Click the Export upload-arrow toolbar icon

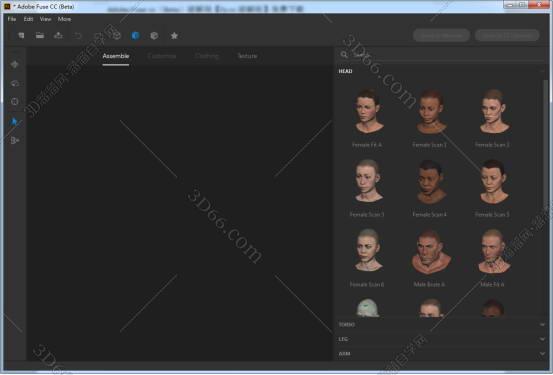tap(58, 36)
